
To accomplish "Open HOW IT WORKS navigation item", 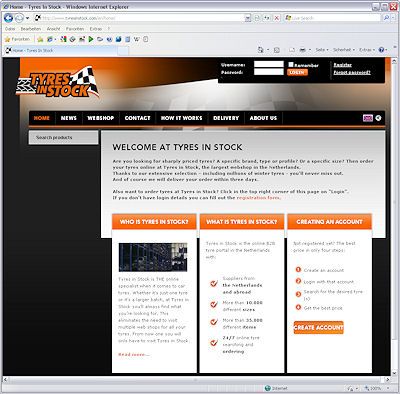I will pos(181,118).
